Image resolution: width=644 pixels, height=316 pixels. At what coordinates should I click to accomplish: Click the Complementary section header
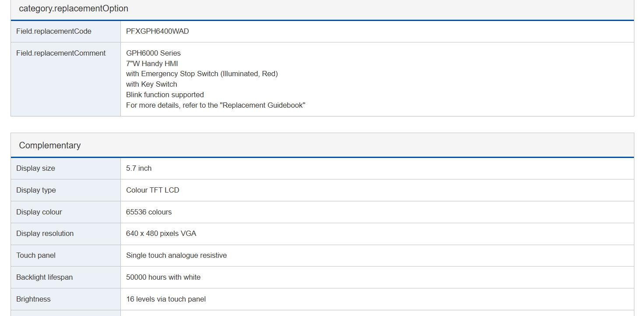pyautogui.click(x=322, y=145)
